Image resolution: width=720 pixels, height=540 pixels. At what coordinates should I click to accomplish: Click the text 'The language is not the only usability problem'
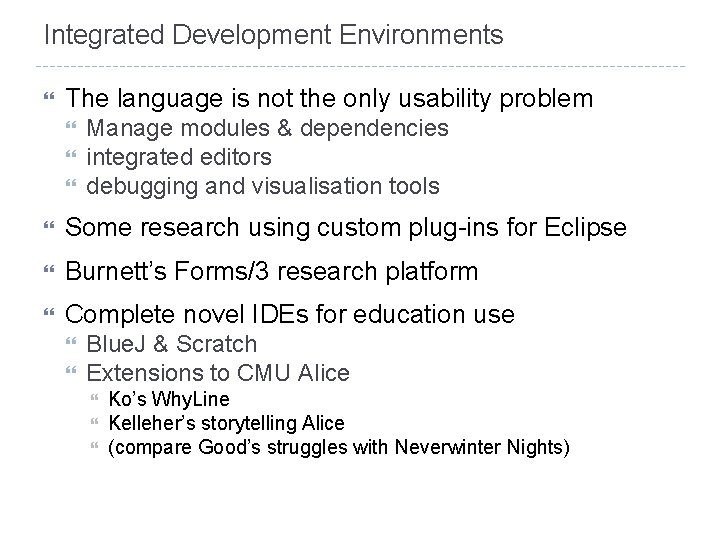click(329, 99)
